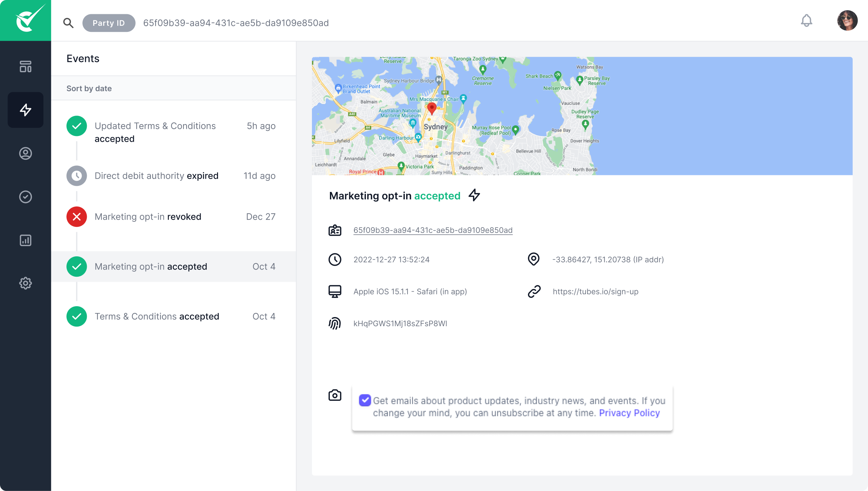Click the party UUID hyperlink
The height and width of the screenshot is (491, 868).
433,230
